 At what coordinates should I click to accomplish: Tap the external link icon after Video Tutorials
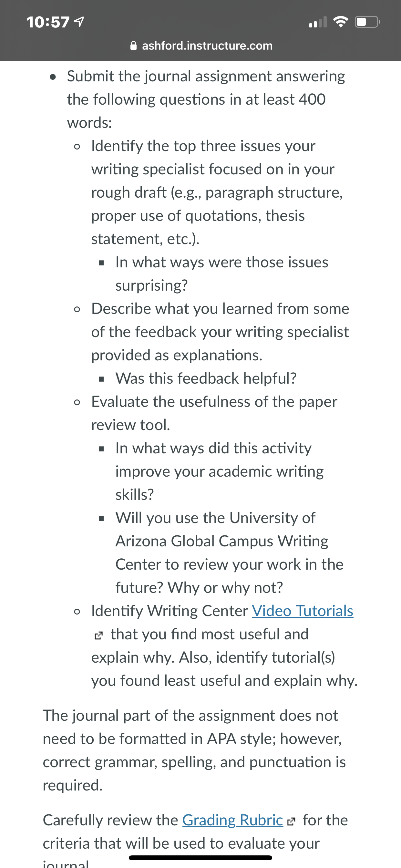click(98, 636)
